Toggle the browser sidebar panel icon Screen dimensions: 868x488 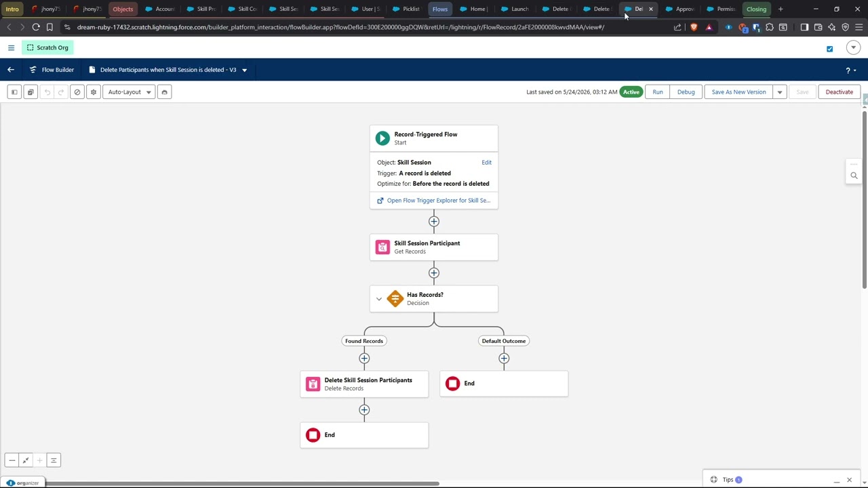click(x=804, y=27)
